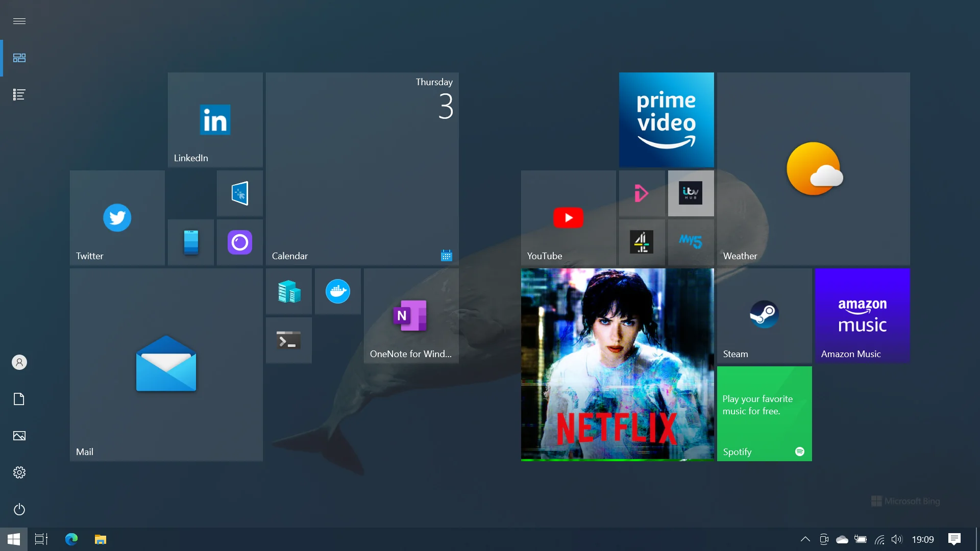Open the Spotify tile

(764, 413)
